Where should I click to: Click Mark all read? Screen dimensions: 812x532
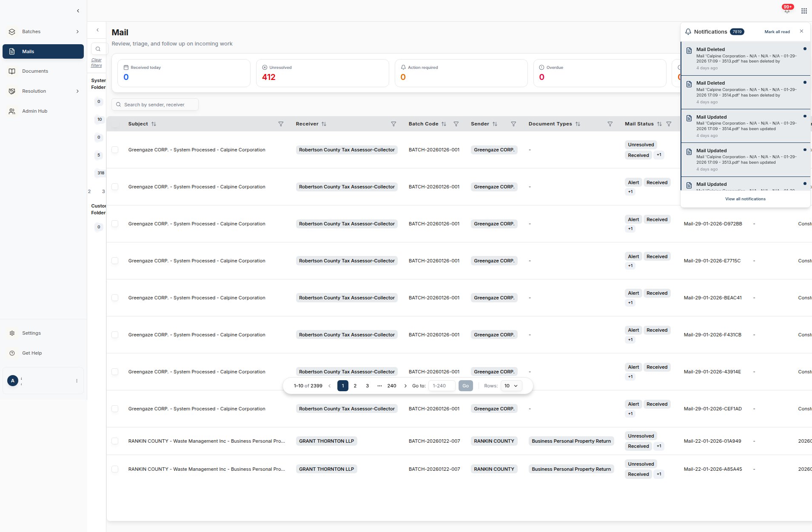point(777,32)
